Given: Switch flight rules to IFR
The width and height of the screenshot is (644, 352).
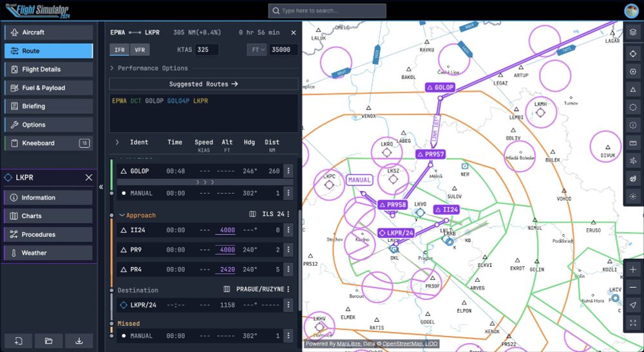Looking at the screenshot, I should click(120, 50).
